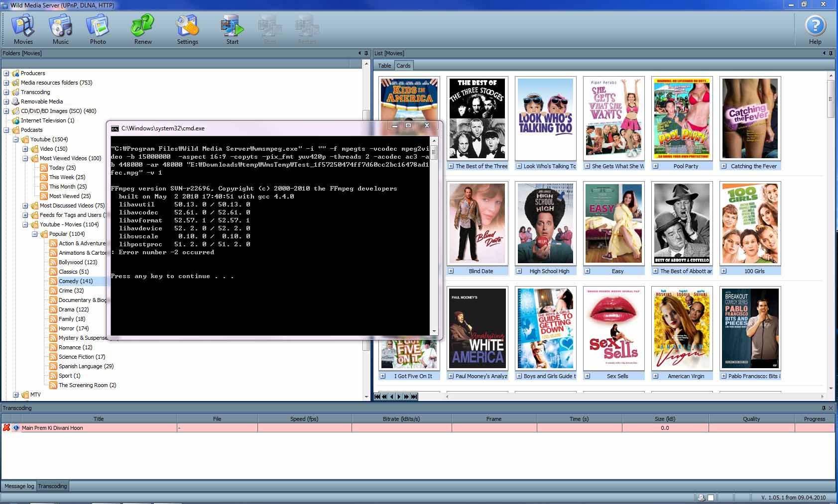Screen dimensions: 838x504
Task: Open the Photo library section
Action: point(98,27)
